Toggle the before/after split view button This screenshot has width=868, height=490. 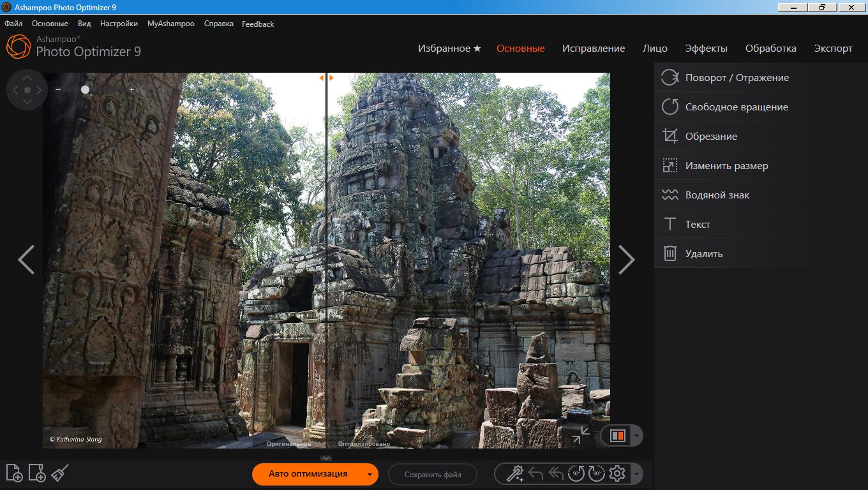617,435
